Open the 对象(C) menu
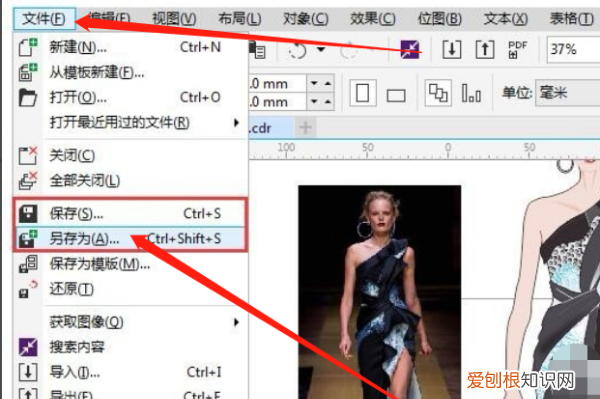600x399 pixels. [305, 18]
